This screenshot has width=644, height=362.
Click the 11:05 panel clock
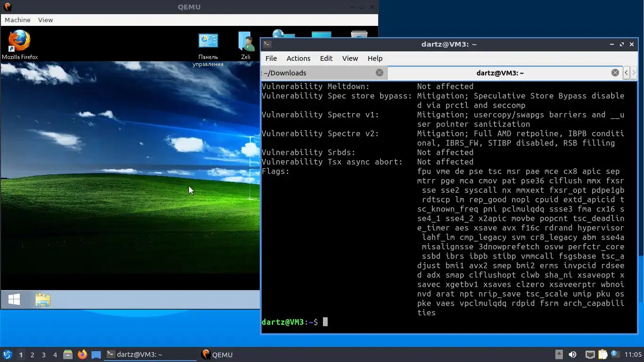(x=633, y=354)
